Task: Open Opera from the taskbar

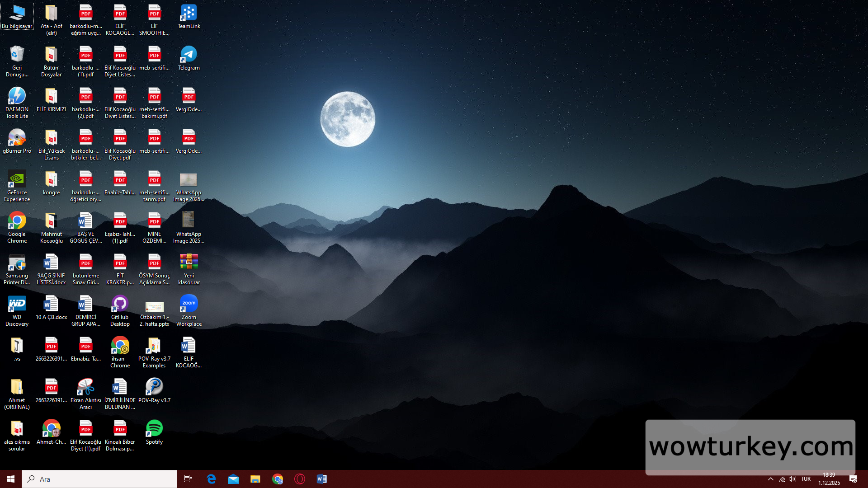Action: pos(300,479)
